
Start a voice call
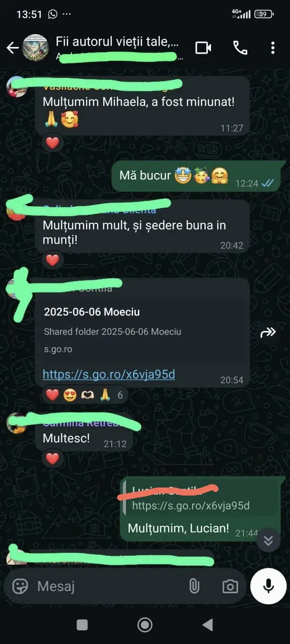(x=240, y=47)
